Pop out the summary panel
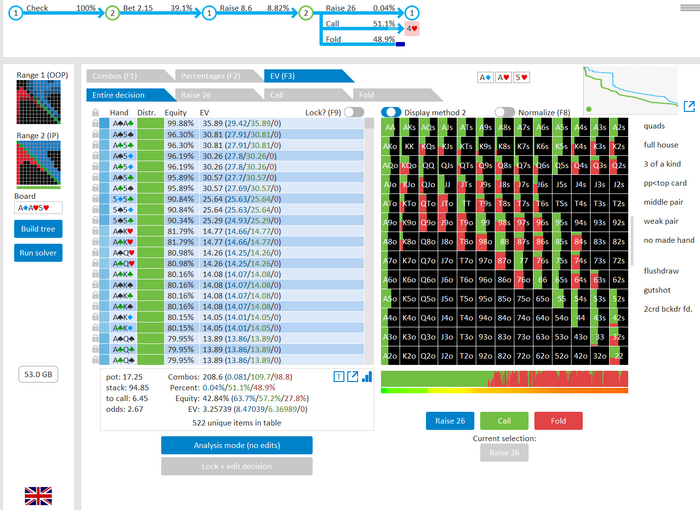Image resolution: width=700 pixels, height=510 pixels. (353, 377)
